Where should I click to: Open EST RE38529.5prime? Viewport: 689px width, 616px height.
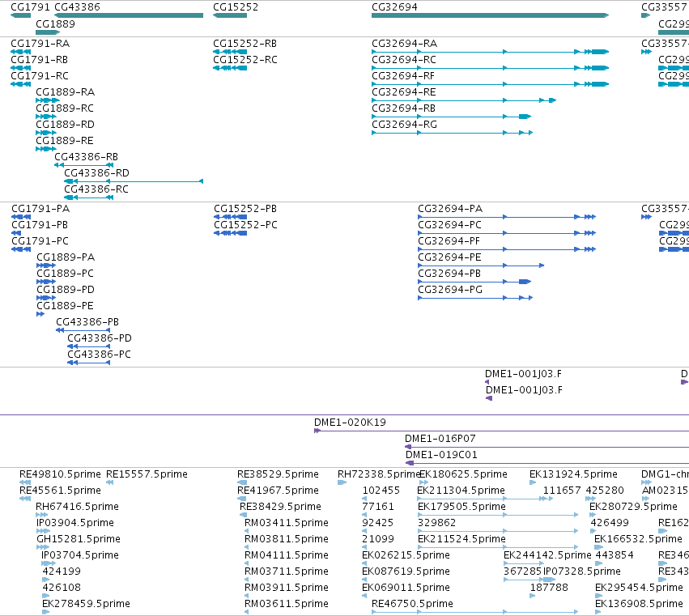click(278, 474)
